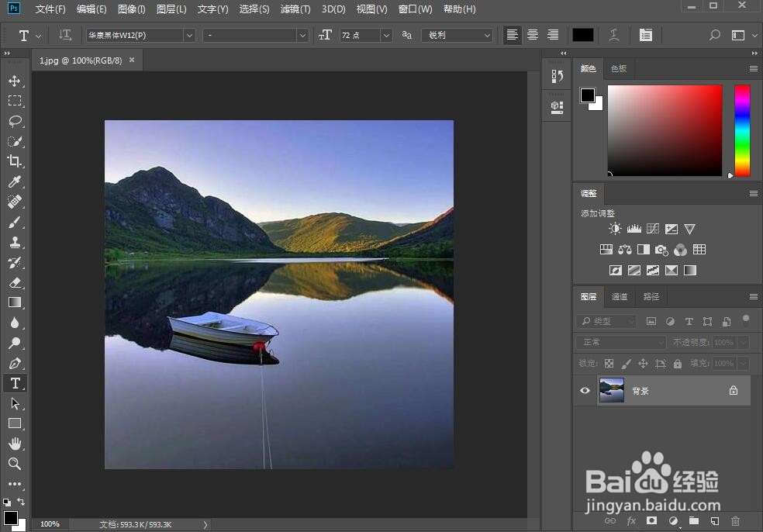This screenshot has height=532, width=763.
Task: Open the 文件(F) menu
Action: [x=50, y=9]
